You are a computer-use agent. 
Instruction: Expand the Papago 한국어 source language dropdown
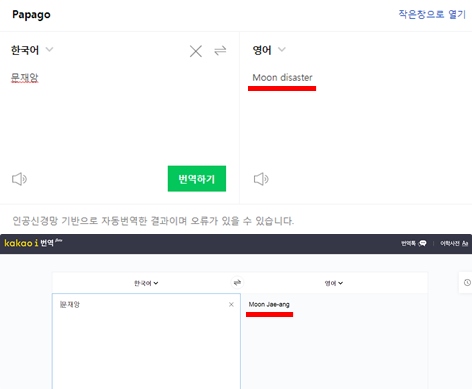click(32, 50)
